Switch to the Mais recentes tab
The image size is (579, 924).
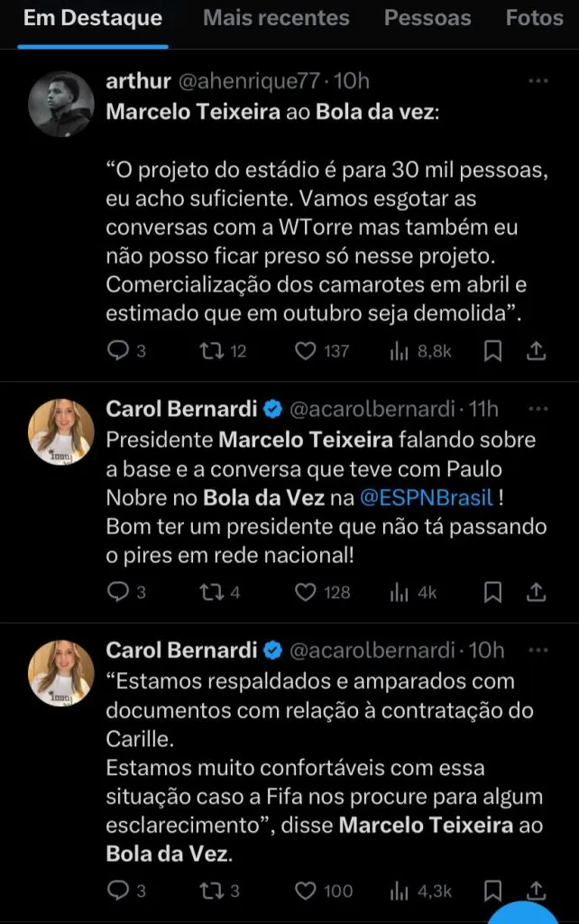(276, 18)
